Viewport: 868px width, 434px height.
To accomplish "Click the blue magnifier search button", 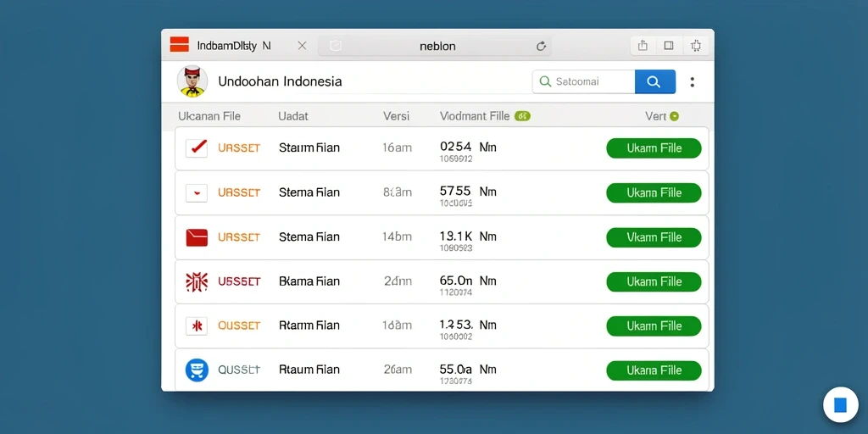I will pyautogui.click(x=655, y=81).
